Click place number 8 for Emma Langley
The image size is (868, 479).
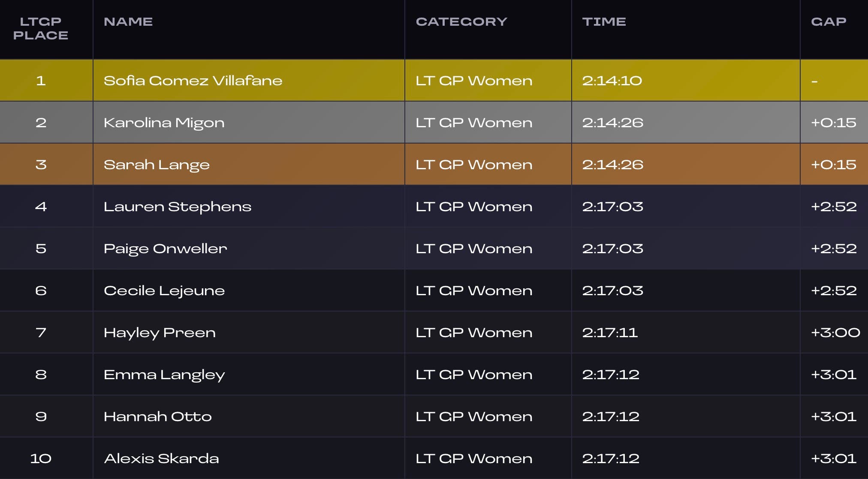(x=41, y=374)
